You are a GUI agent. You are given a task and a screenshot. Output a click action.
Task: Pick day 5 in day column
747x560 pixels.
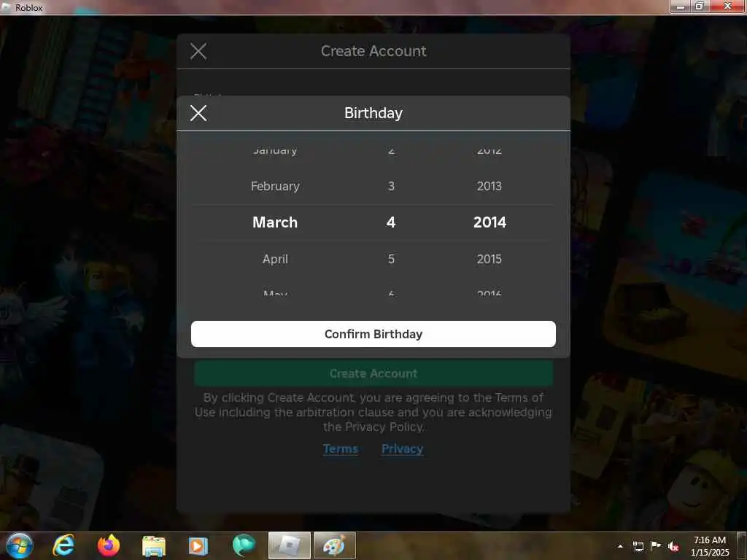(x=391, y=259)
